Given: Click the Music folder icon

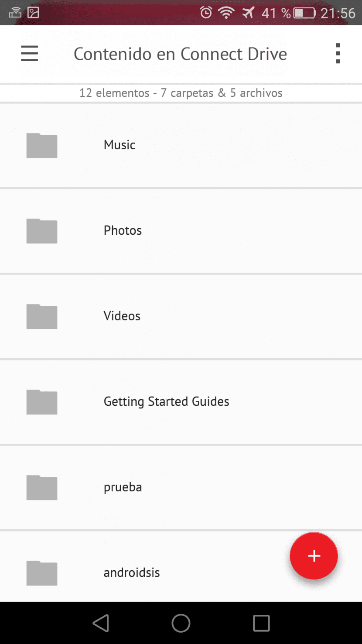Looking at the screenshot, I should coord(42,145).
